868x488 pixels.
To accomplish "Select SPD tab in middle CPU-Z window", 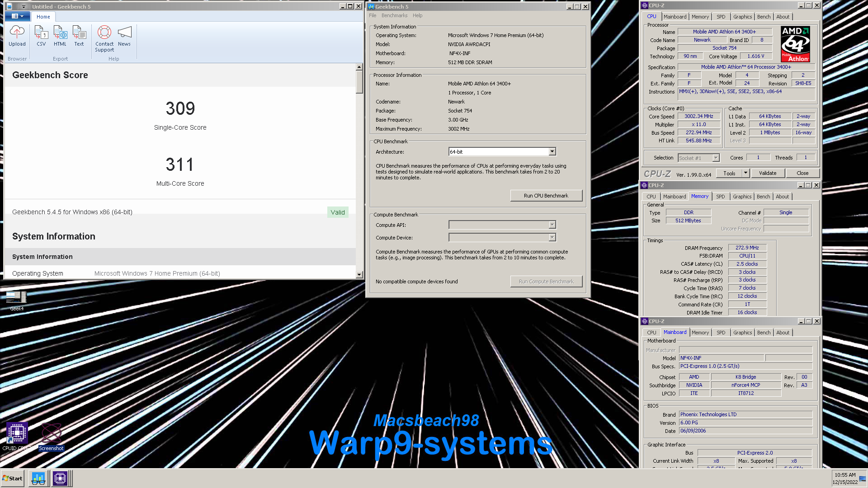I will (x=721, y=197).
